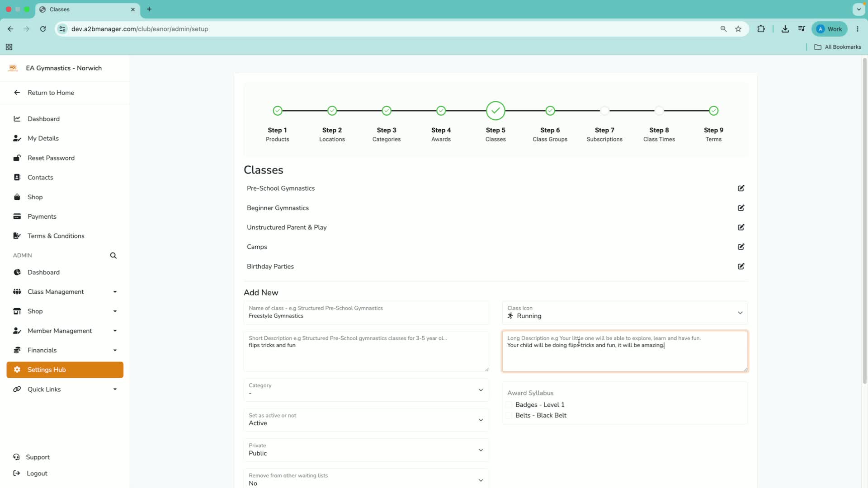Viewport: 868px width, 488px height.
Task: Click edit icon for Birthday Parties
Action: (x=741, y=266)
